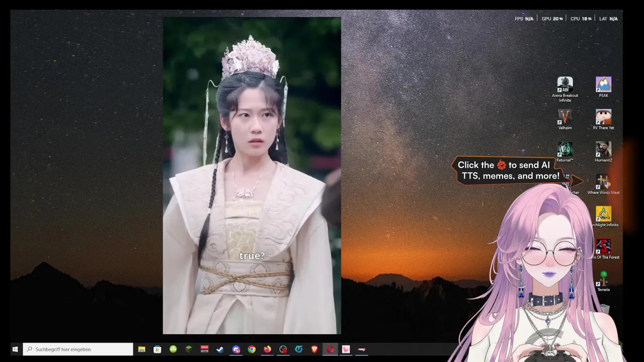Open Discord from the taskbar

point(236,349)
